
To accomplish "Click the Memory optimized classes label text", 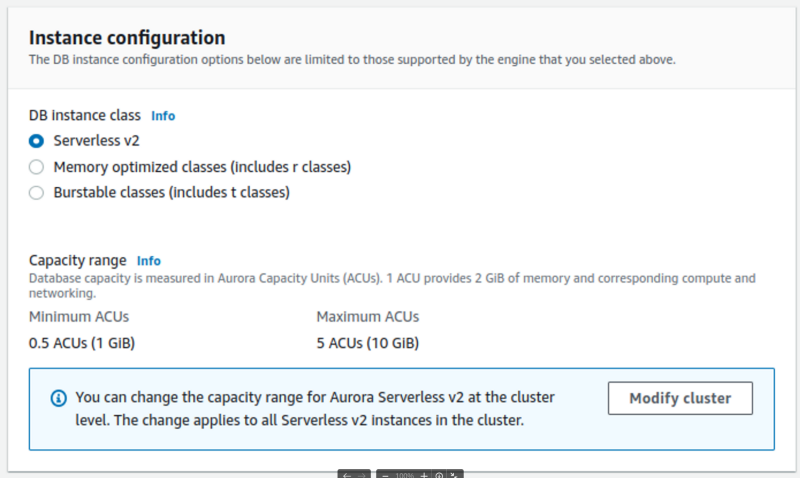I will coord(202,167).
